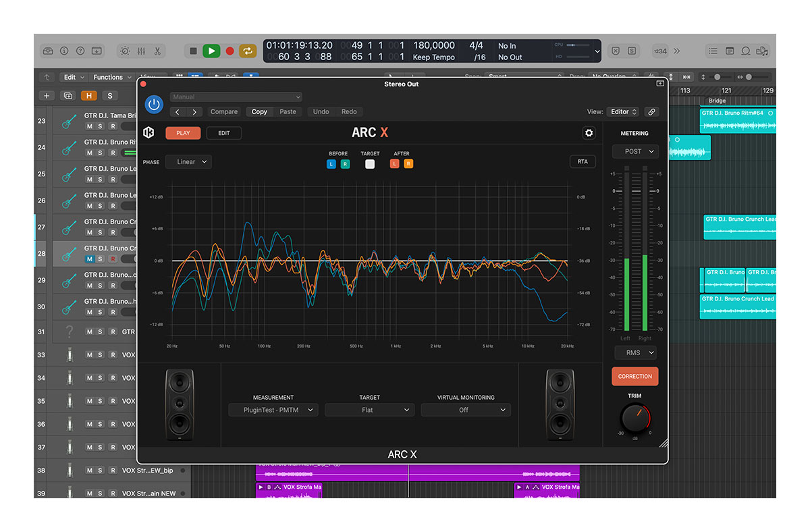
Task: Click the plus Add Track button
Action: coord(47,96)
